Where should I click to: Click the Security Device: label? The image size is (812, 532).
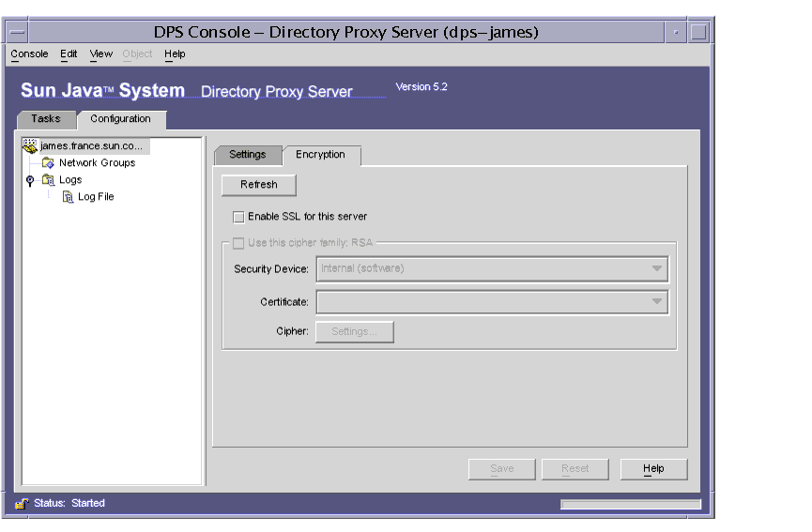[271, 269]
